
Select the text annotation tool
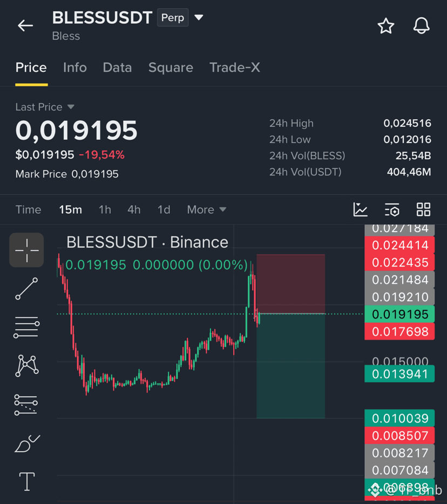click(x=27, y=481)
